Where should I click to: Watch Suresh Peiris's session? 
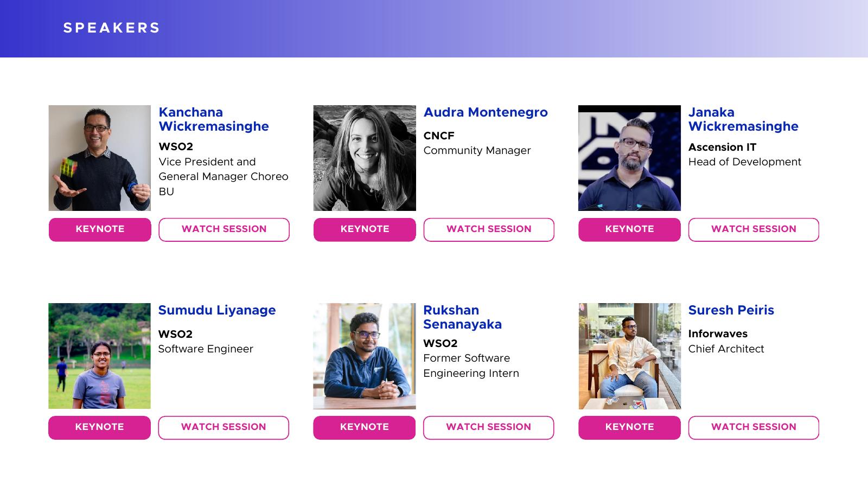pyautogui.click(x=754, y=427)
